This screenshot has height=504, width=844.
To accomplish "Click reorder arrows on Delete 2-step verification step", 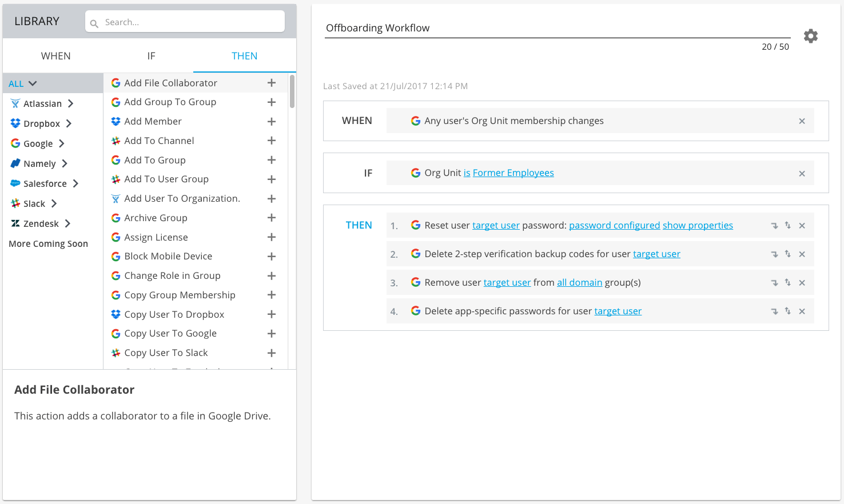I will 787,254.
